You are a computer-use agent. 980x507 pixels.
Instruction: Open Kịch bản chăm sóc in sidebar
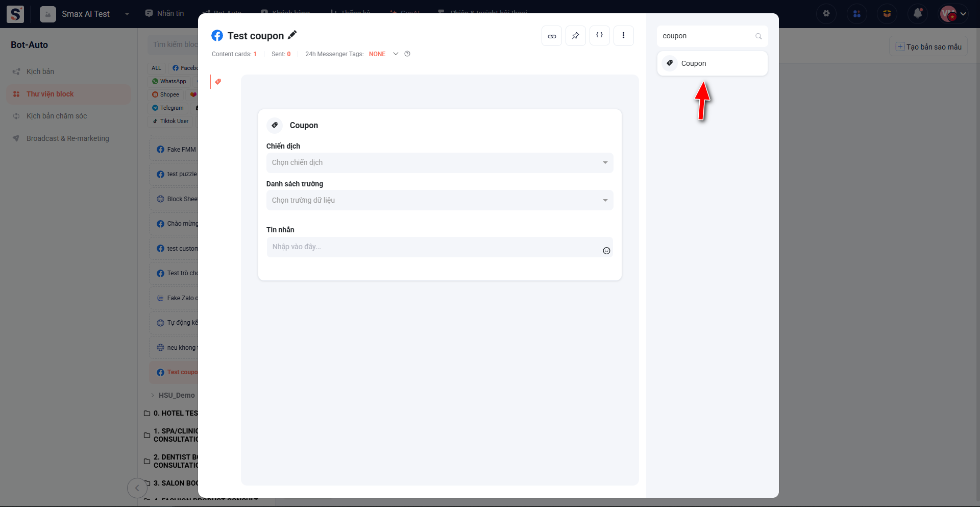[x=56, y=116]
